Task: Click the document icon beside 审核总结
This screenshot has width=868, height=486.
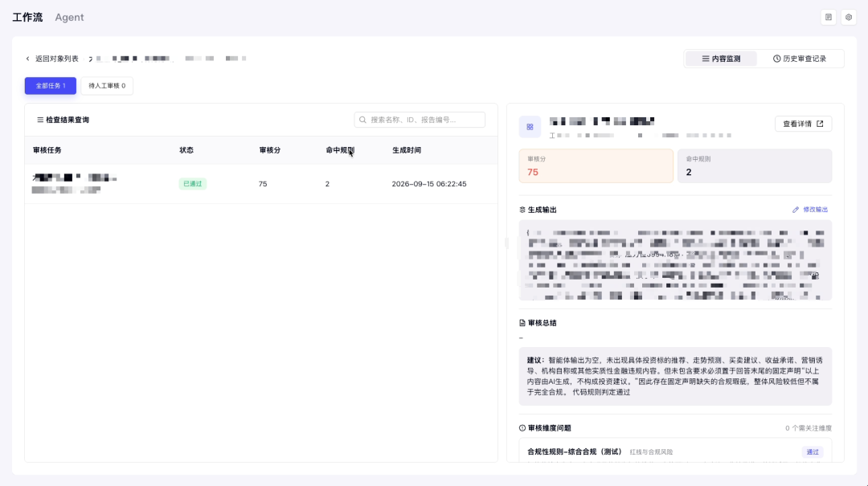Action: click(522, 323)
